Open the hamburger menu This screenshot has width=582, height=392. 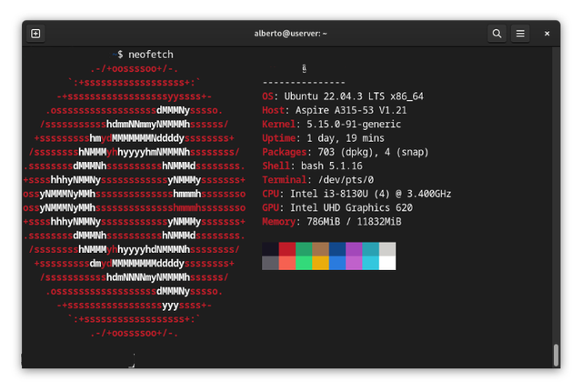pyautogui.click(x=520, y=34)
